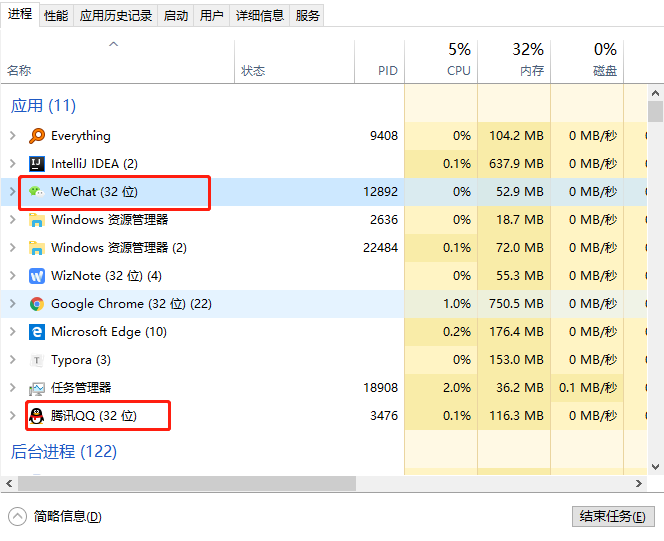Click the 后台进程 (122) group heading

[64, 452]
